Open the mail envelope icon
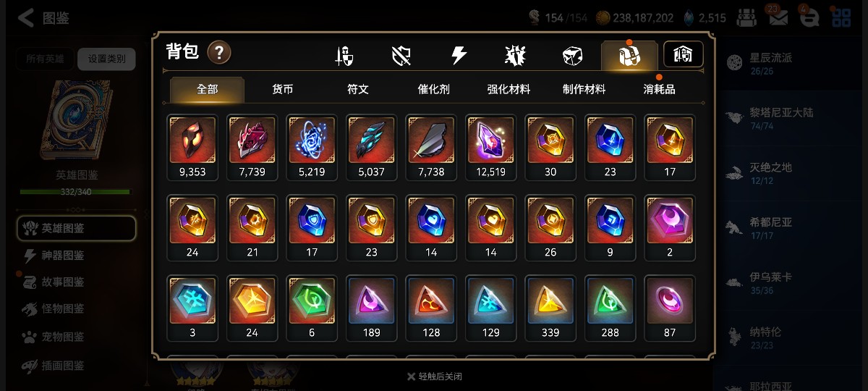 [x=778, y=17]
